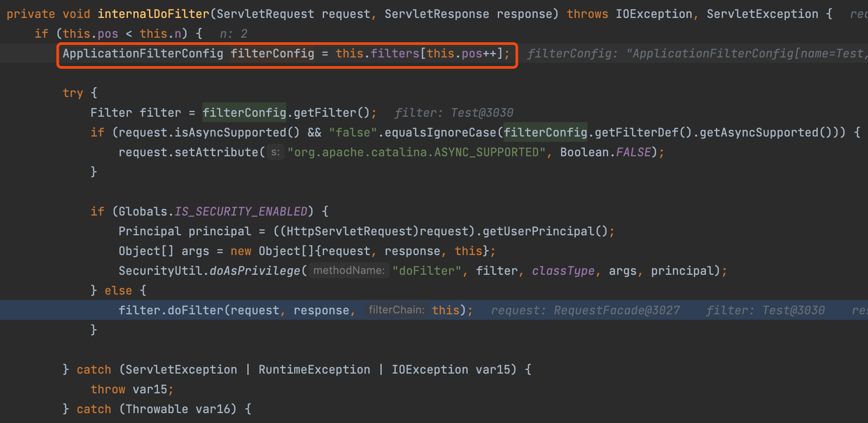
Task: Click SecurityUtil.doAsPrivilege call
Action: pos(209,271)
